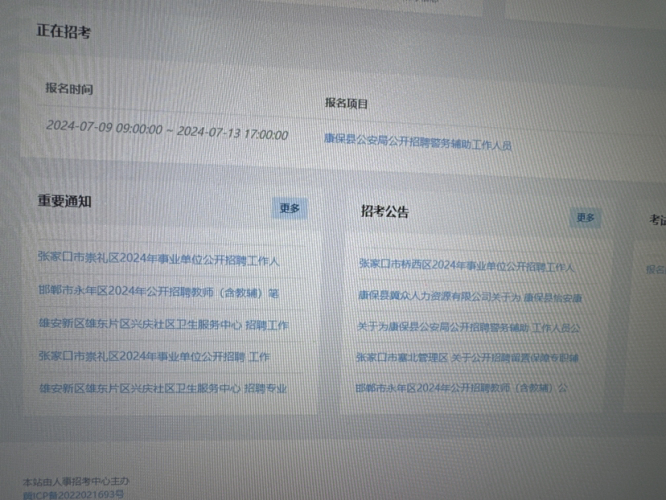Click the 招考公告 section title
The width and height of the screenshot is (666, 500).
385,212
